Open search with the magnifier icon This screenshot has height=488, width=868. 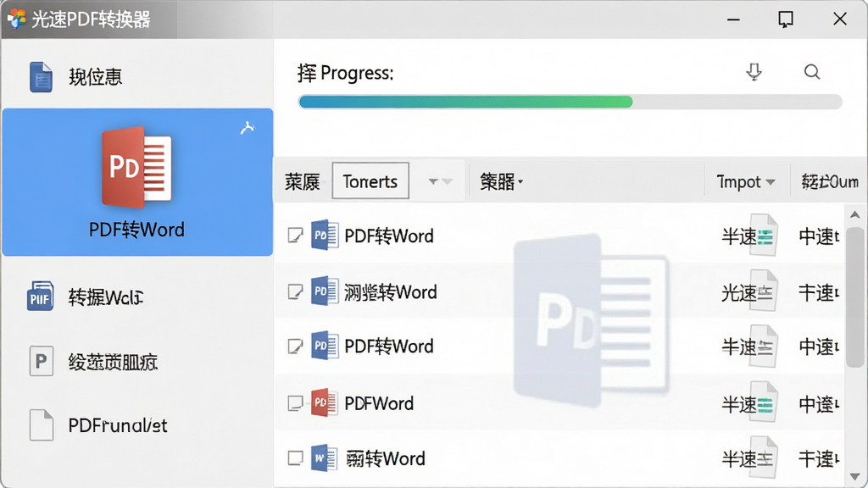[812, 72]
